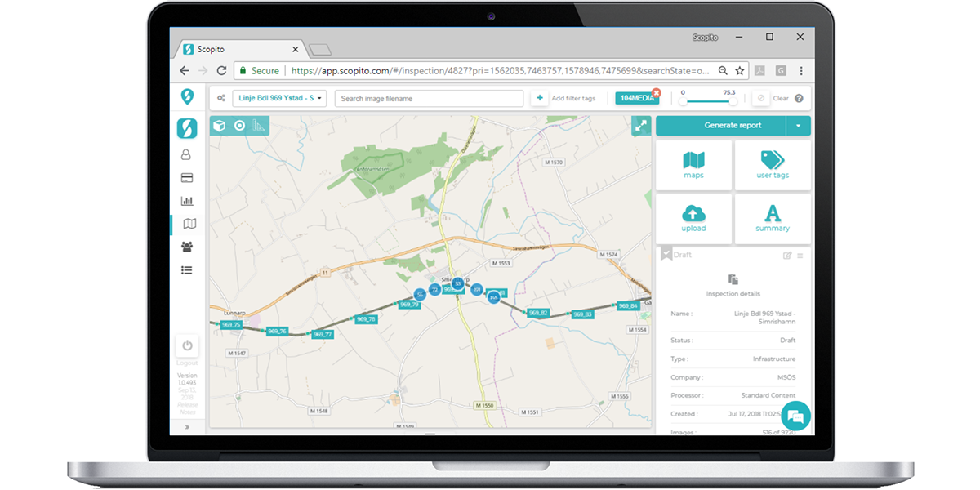Click the plus Add filter tags button

540,99
